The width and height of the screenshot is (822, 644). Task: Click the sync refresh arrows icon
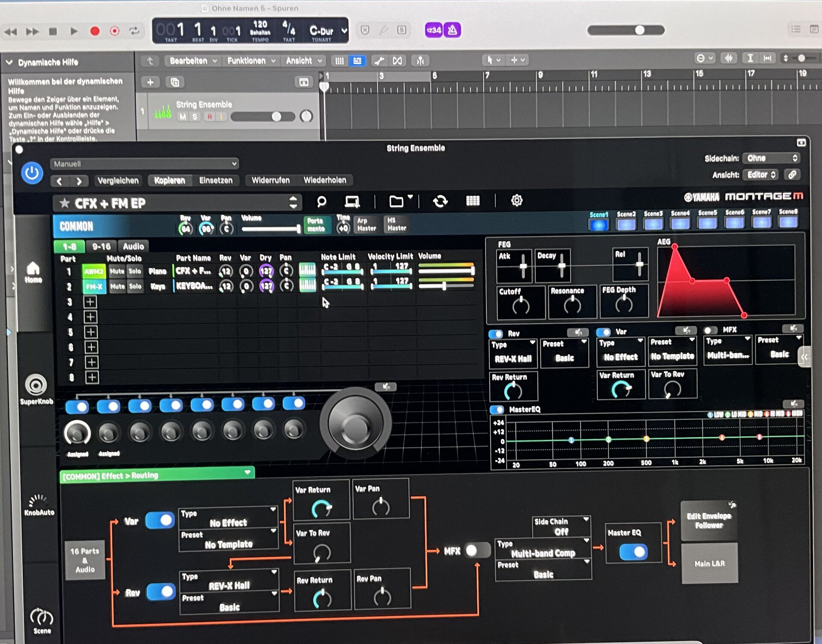(x=440, y=201)
